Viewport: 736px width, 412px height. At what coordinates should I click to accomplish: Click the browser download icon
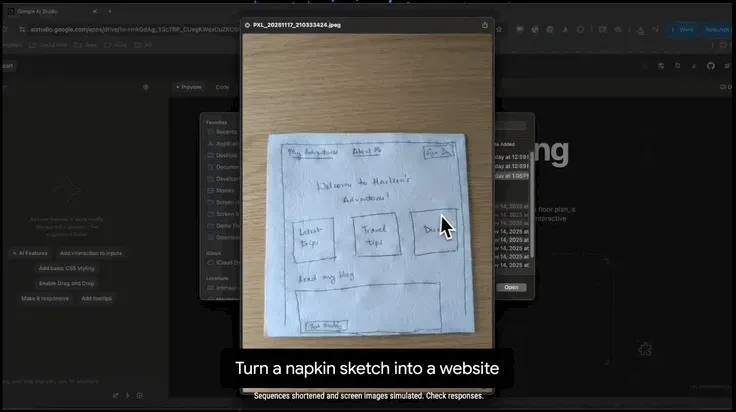640,30
